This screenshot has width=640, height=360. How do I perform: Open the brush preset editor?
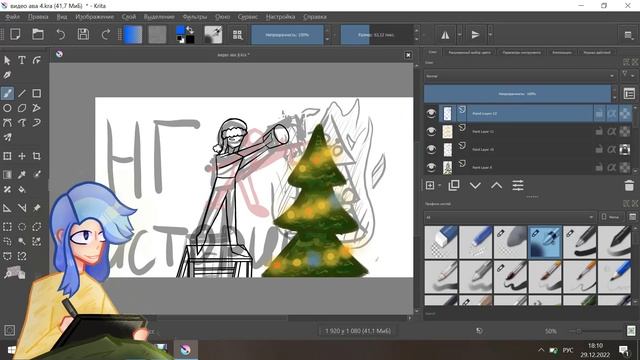[213, 35]
